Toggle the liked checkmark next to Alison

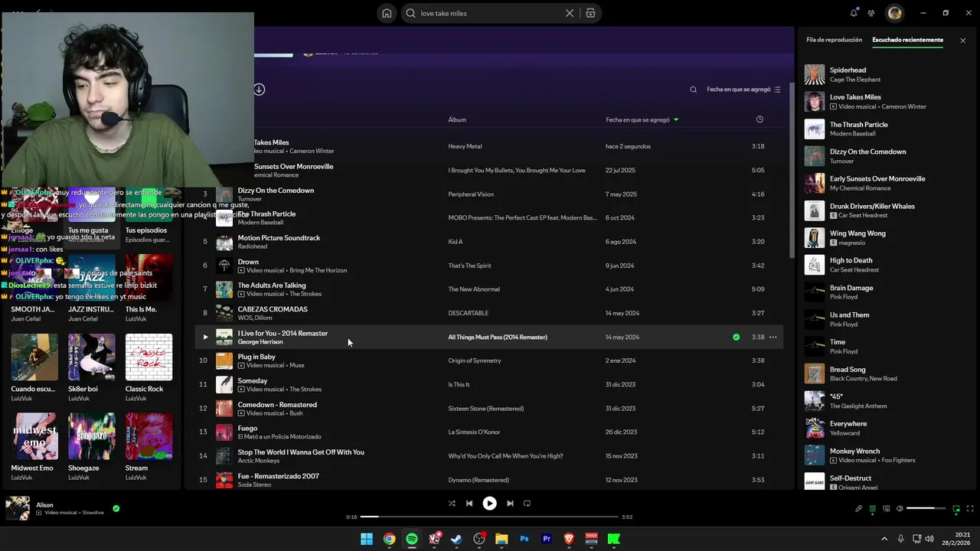point(116,508)
